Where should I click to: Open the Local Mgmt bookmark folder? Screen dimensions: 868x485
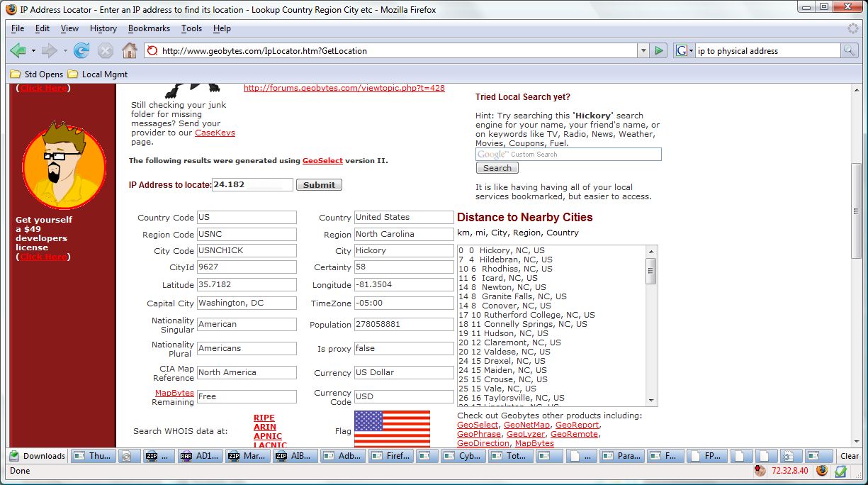click(x=98, y=74)
